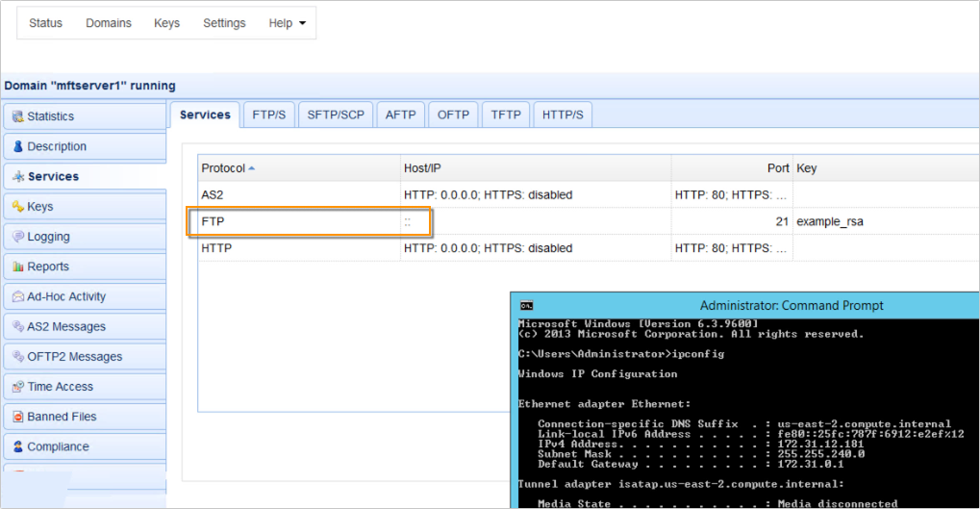Click the Description person icon

click(x=18, y=146)
